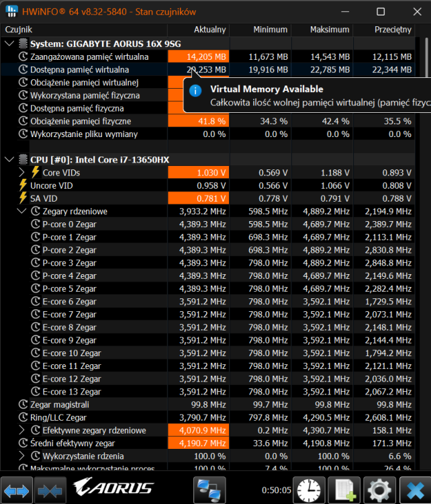
Task: Click the AORUS logo in bottom bar
Action: point(113,489)
